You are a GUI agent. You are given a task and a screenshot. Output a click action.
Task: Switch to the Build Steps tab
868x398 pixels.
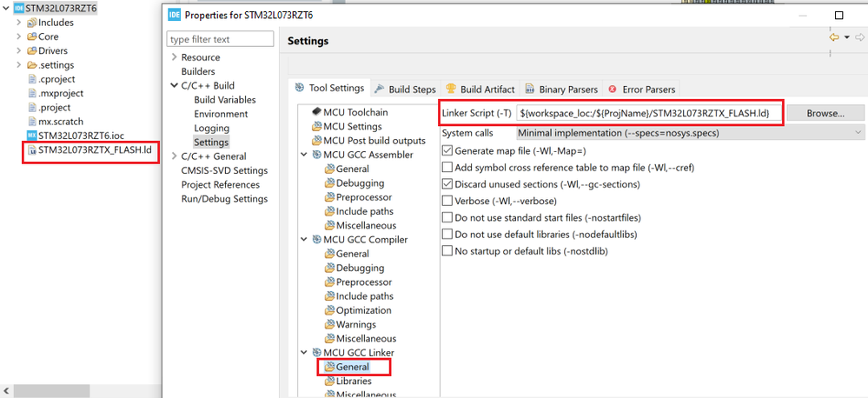pyautogui.click(x=405, y=89)
